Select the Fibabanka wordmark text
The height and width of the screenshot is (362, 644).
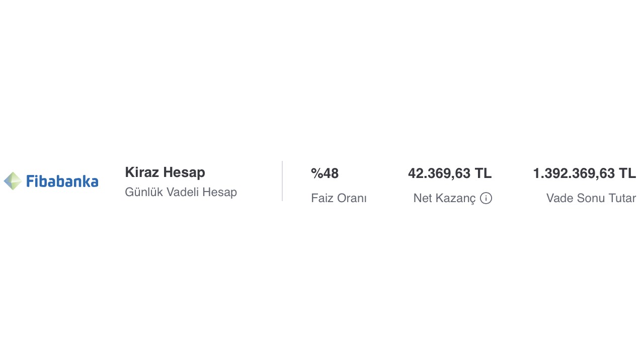[x=62, y=181]
